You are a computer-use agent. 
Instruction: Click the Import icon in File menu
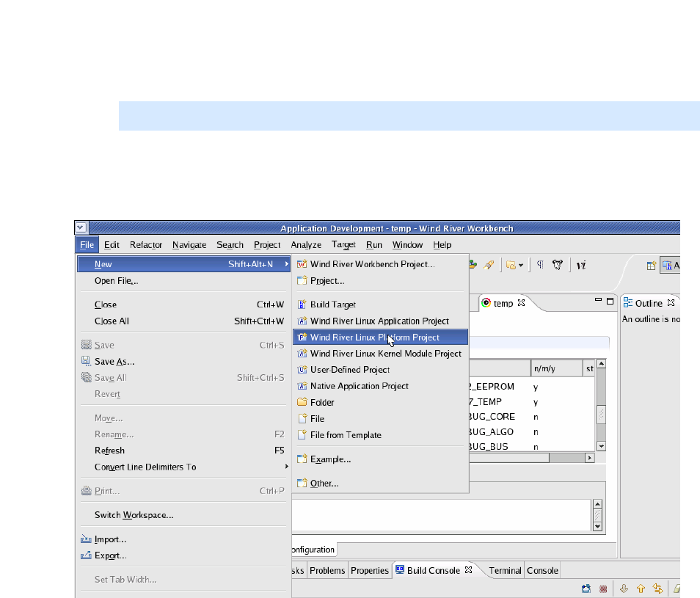pos(86,539)
